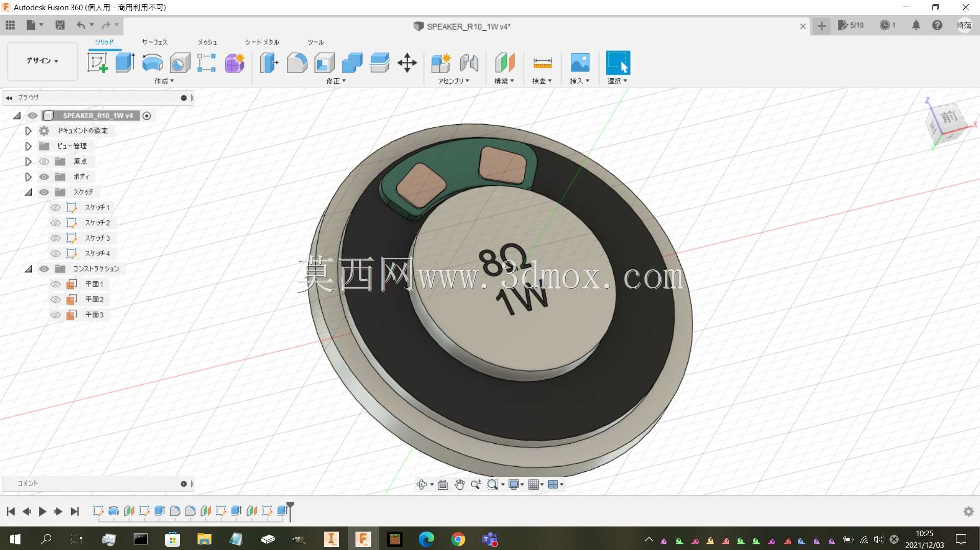Select the New Component tool
The image size is (980, 550).
pyautogui.click(x=441, y=63)
